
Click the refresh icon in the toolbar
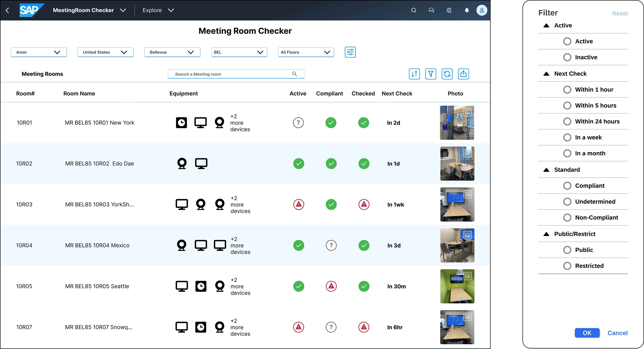tap(447, 74)
